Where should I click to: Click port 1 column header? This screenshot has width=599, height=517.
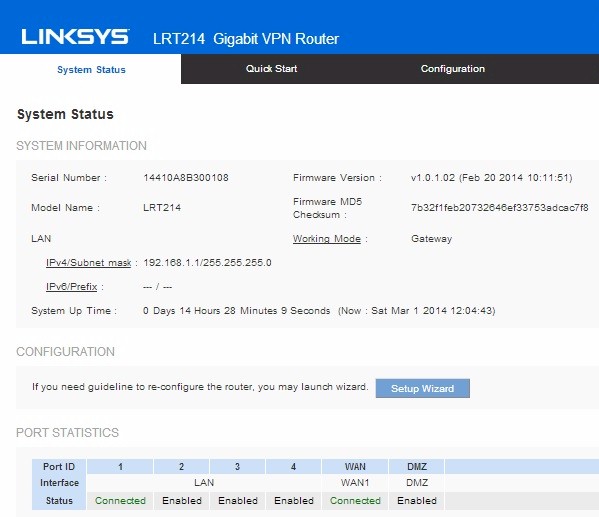tap(120, 467)
